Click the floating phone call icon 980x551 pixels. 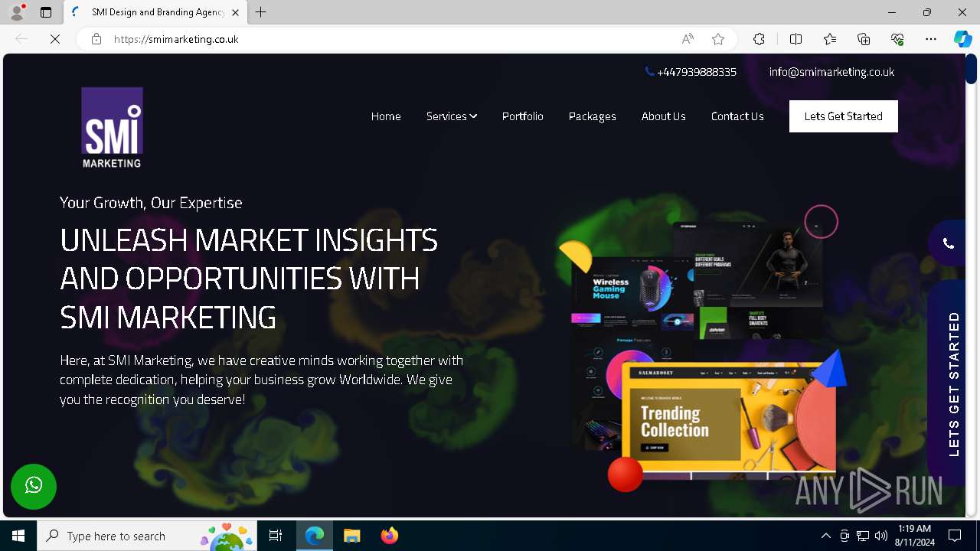(x=948, y=243)
